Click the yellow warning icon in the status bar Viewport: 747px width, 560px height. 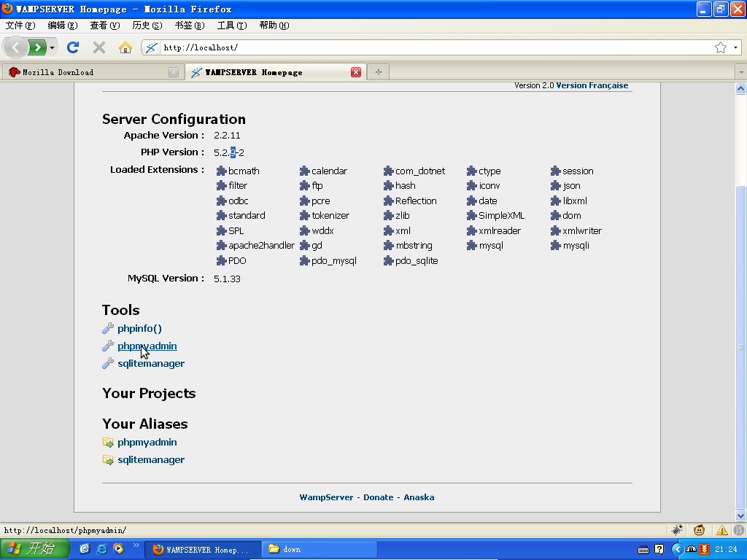721,529
